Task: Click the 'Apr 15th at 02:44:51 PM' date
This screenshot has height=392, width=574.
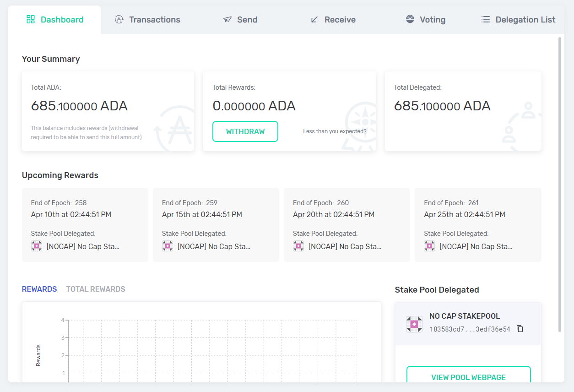Action: pyautogui.click(x=202, y=214)
